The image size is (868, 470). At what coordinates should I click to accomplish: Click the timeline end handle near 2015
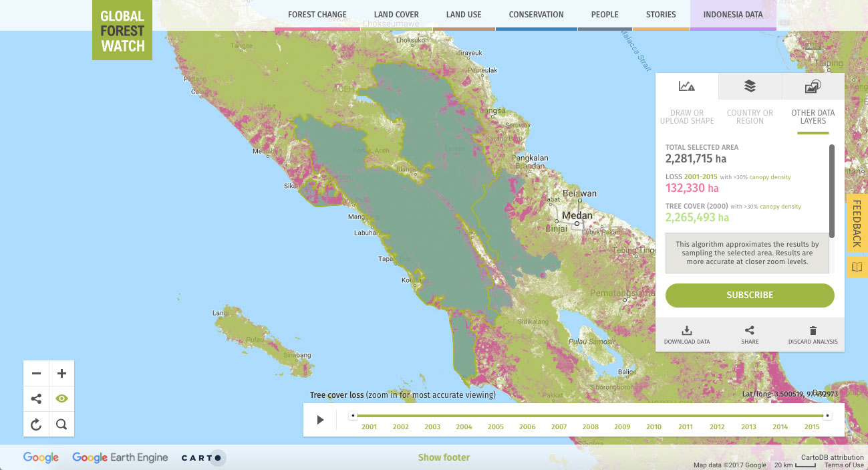(827, 416)
